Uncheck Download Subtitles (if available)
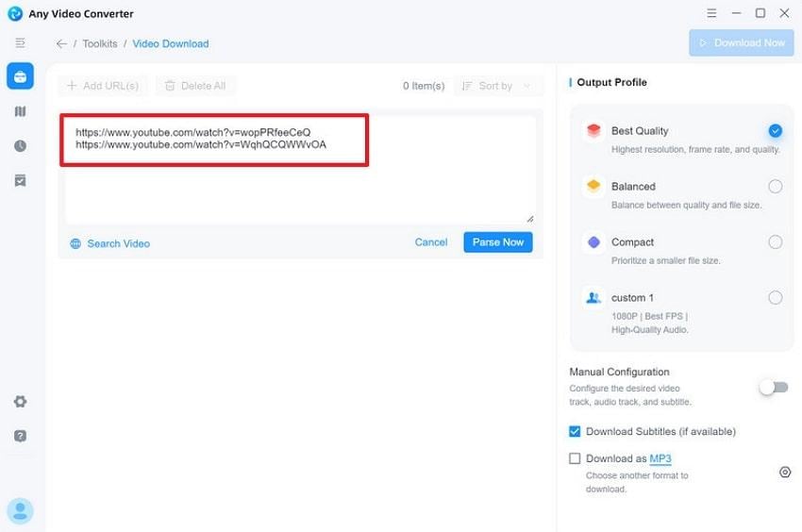 [575, 431]
